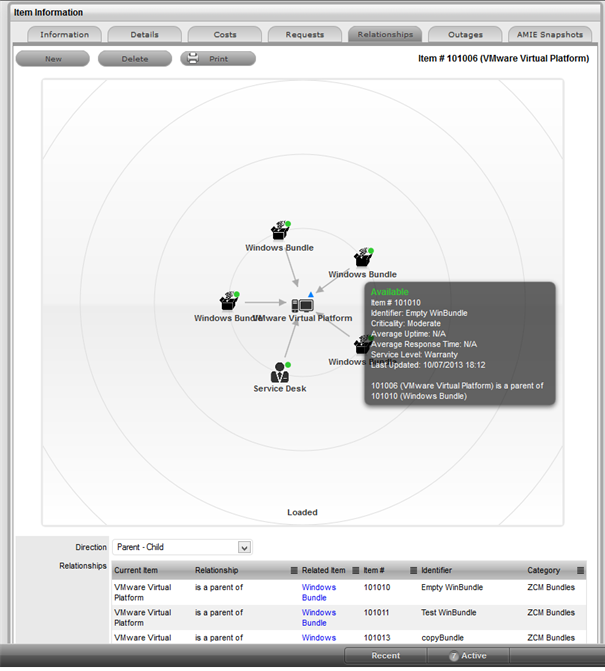Click the Recent button in bottom bar

click(x=385, y=656)
